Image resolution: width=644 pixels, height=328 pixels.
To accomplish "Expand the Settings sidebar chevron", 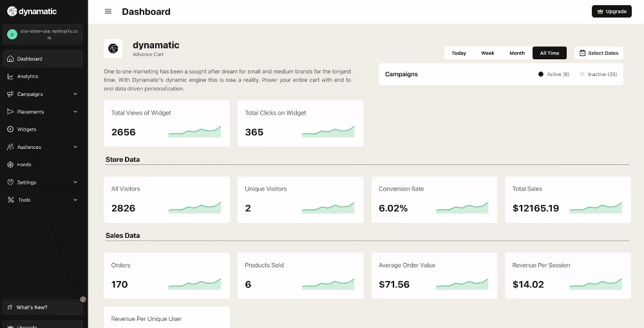I will (75, 182).
